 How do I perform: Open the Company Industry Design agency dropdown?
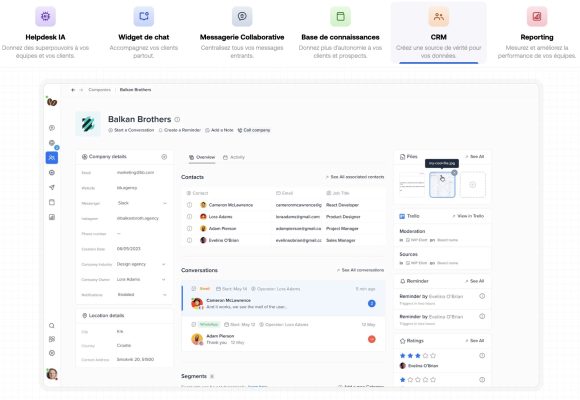tap(141, 264)
